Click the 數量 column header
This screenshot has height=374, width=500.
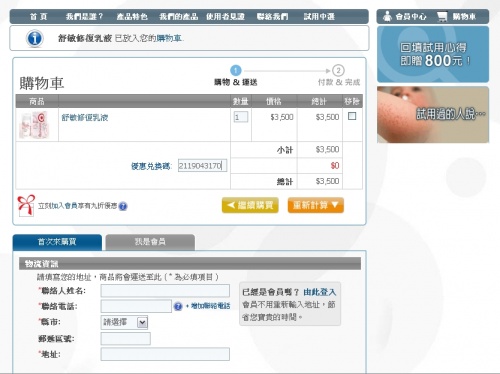click(x=241, y=101)
